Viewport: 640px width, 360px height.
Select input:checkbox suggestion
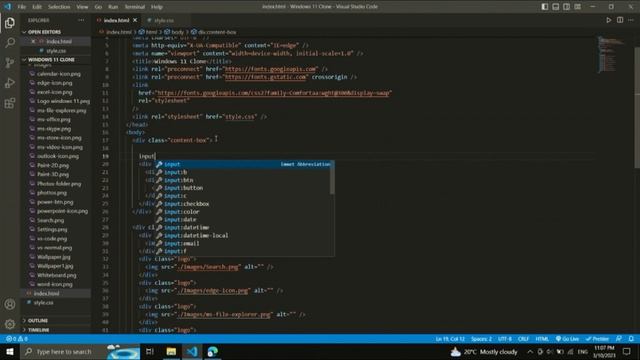point(244,204)
